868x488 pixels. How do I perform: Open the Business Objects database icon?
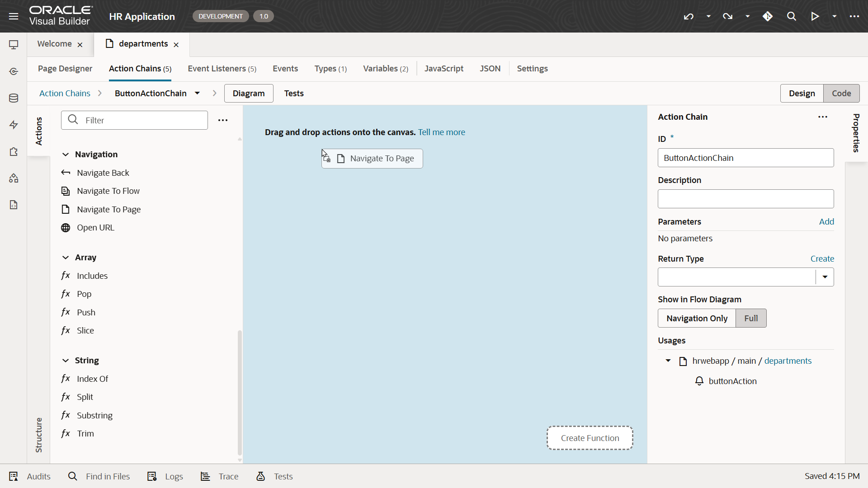tap(14, 98)
